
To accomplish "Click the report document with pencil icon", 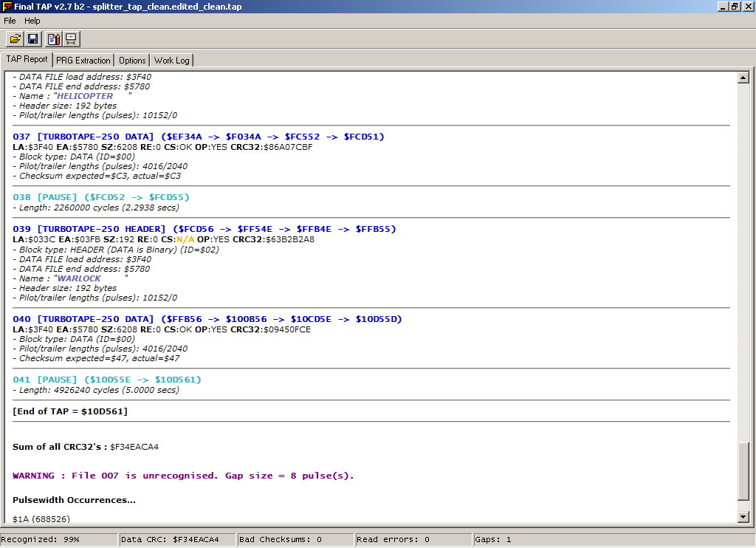I will pos(53,39).
